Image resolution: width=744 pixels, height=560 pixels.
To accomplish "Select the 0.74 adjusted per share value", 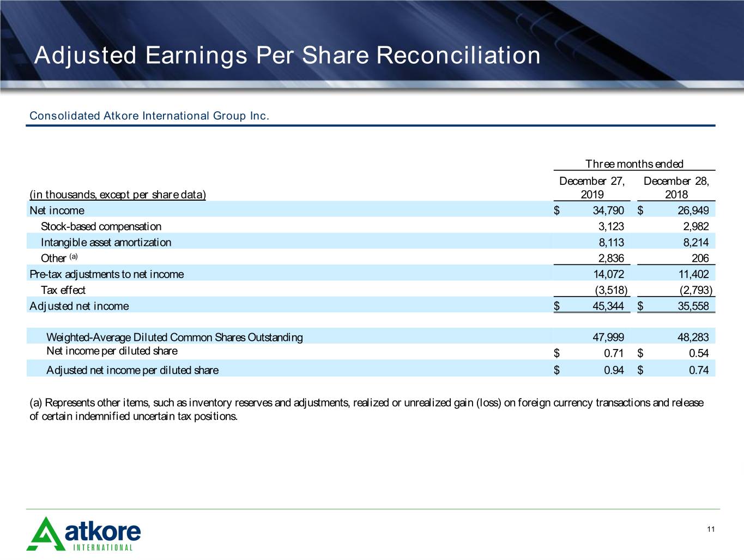I will click(699, 370).
